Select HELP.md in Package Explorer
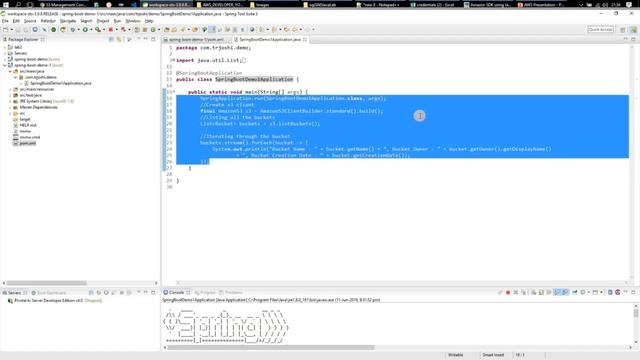This screenshot has height=360, width=640. click(27, 125)
